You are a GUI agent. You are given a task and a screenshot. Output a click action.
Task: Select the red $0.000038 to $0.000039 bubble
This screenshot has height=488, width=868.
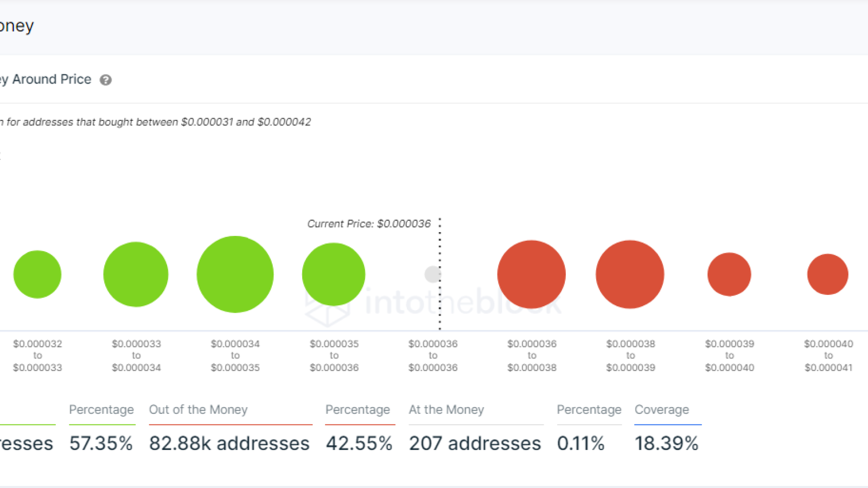(x=630, y=274)
